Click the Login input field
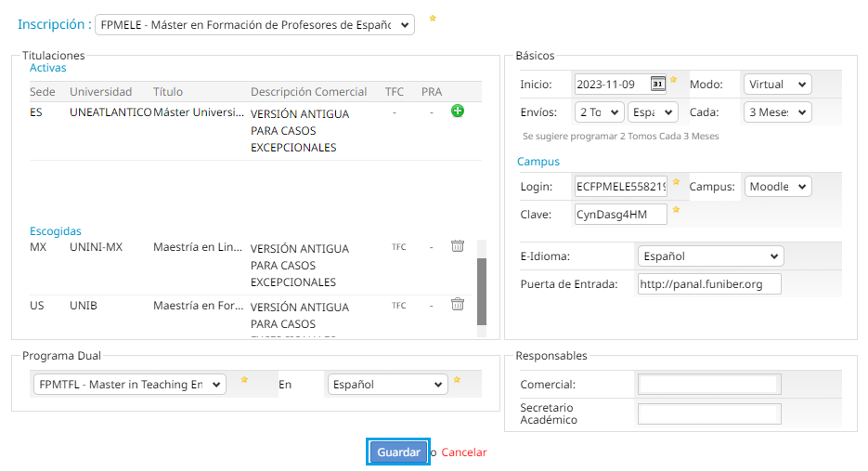The image size is (868, 472). coord(620,187)
